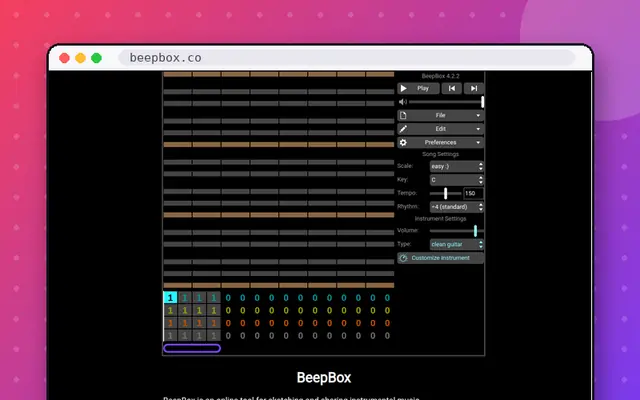640x400 pixels.
Task: Open the Preferences menu
Action: [x=440, y=142]
